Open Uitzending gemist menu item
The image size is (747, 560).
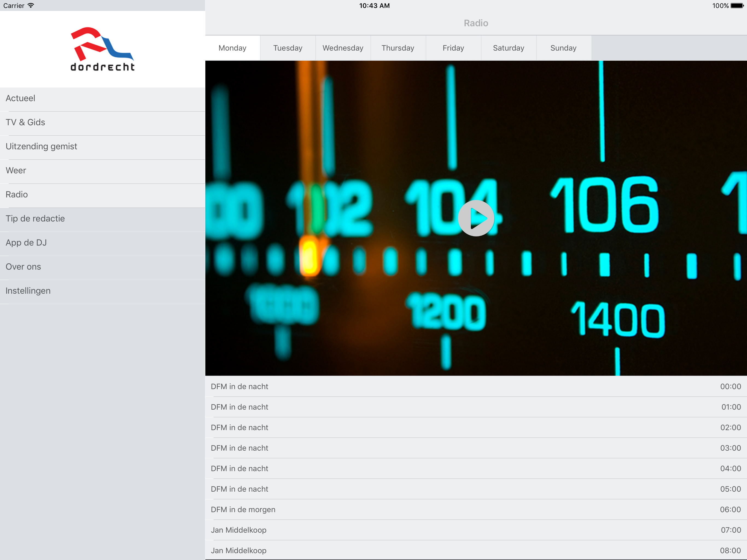(x=103, y=147)
